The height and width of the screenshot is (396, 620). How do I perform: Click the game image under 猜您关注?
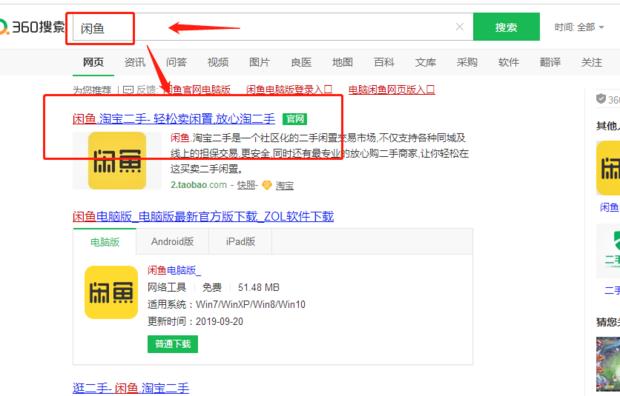(x=608, y=364)
